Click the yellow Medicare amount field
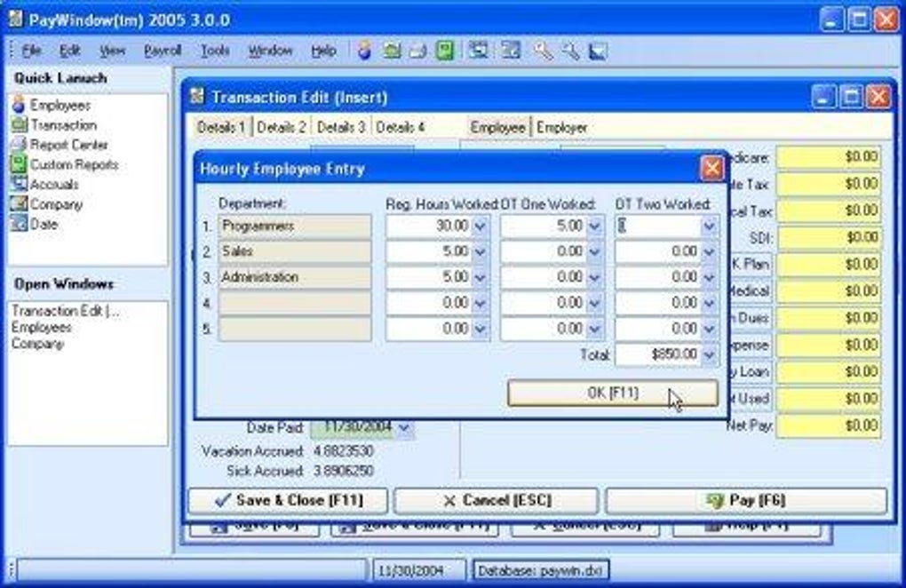906x588 pixels. 829,157
